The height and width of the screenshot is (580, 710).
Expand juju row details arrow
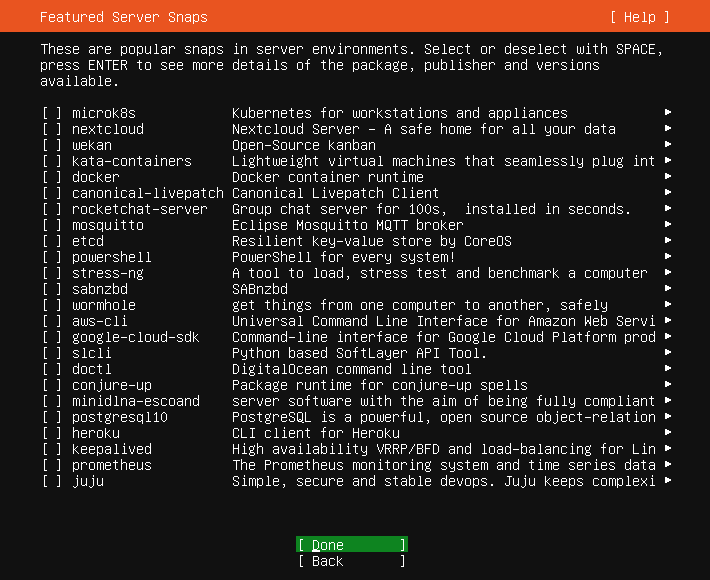tap(668, 480)
